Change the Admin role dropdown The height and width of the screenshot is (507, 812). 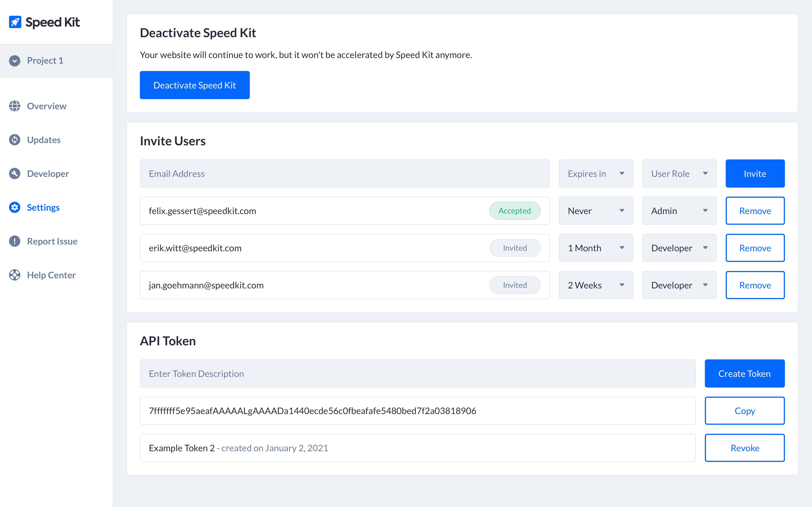[679, 211]
